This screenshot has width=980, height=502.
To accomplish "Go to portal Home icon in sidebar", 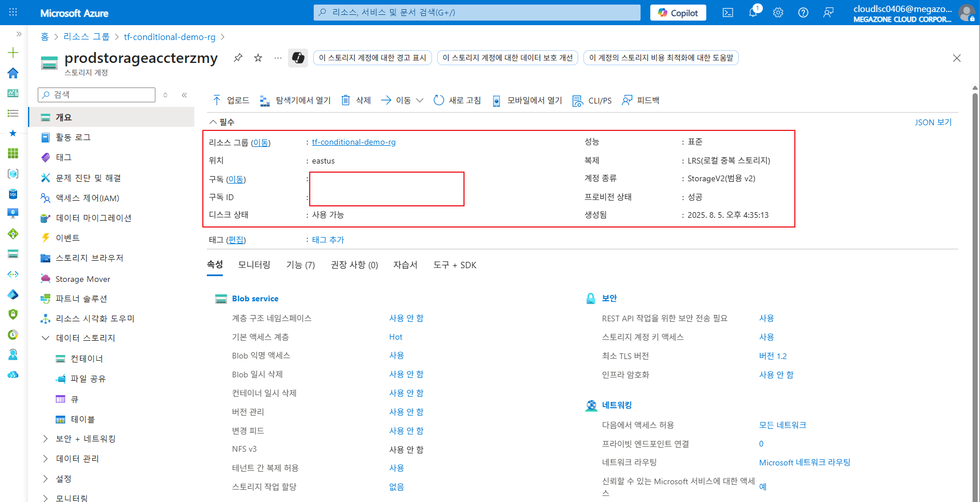I will 13,73.
